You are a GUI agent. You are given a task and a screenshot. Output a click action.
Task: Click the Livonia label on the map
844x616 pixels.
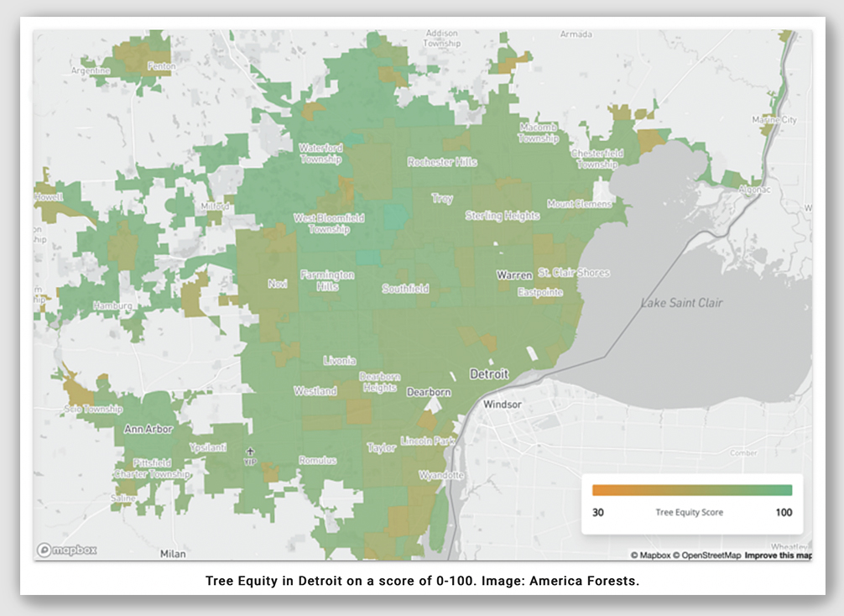[x=340, y=361]
